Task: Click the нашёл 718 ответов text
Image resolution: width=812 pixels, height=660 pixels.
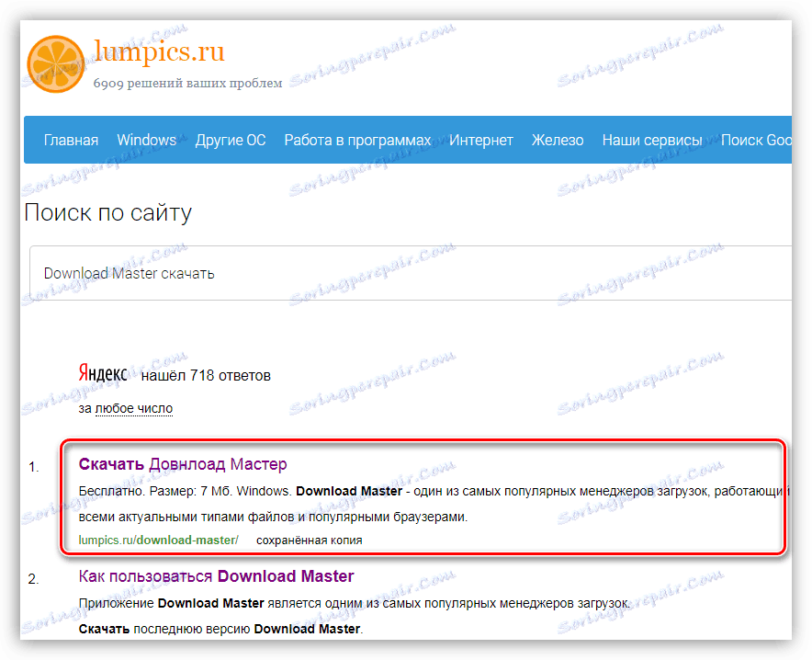Action: coord(206,376)
